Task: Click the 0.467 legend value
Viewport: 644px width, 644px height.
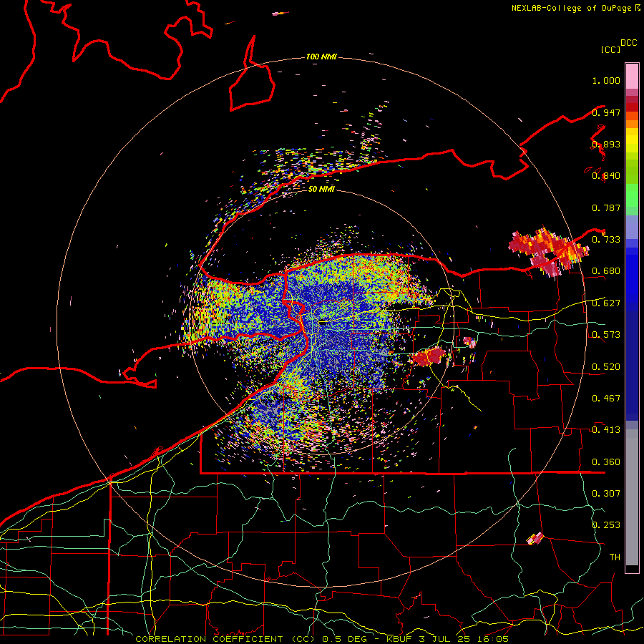Action: [606, 399]
